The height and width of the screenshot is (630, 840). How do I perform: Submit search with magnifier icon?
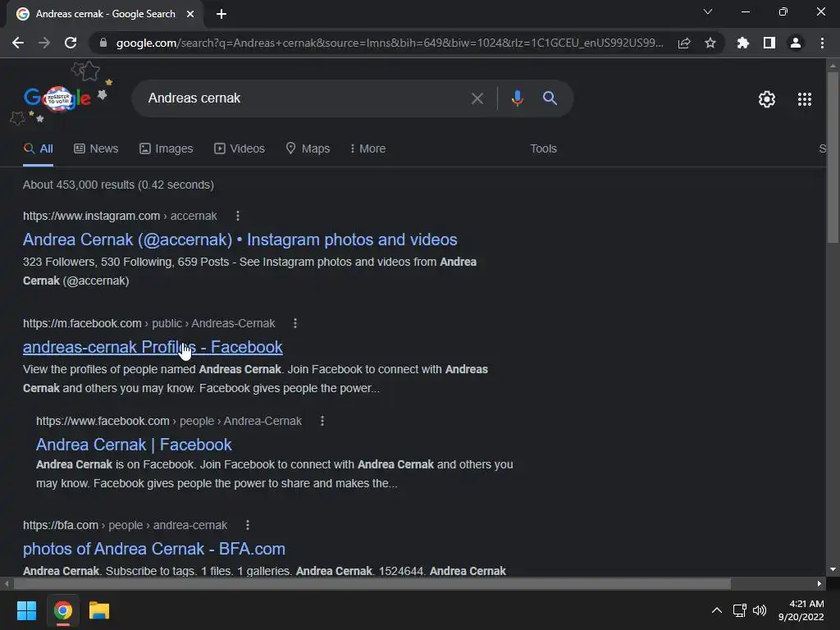click(x=550, y=98)
